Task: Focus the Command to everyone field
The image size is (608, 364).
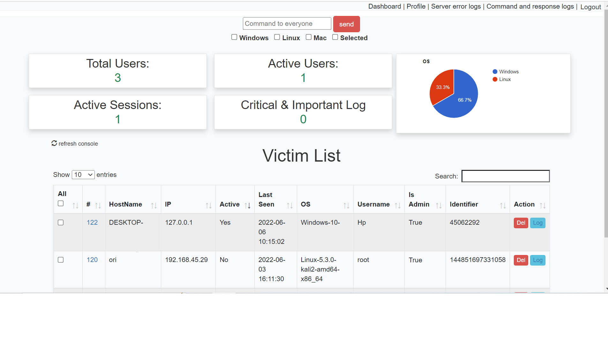Action: pos(287,24)
